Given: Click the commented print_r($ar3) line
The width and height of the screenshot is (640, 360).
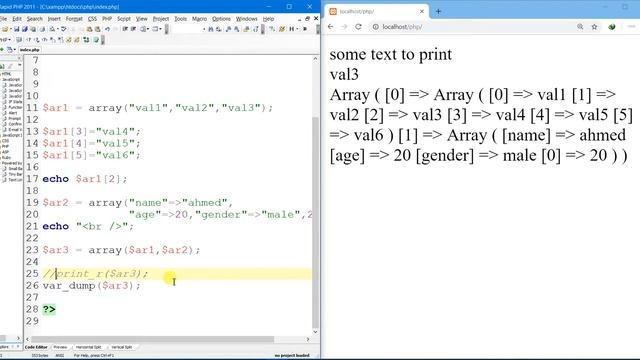Looking at the screenshot, I should click(96, 274).
